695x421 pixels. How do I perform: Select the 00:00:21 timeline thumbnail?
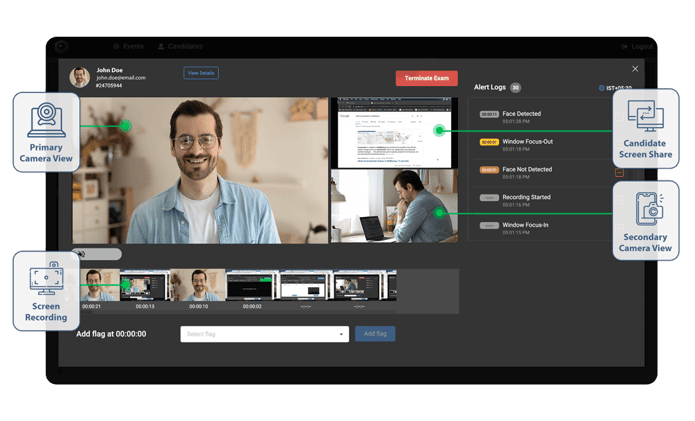click(99, 285)
